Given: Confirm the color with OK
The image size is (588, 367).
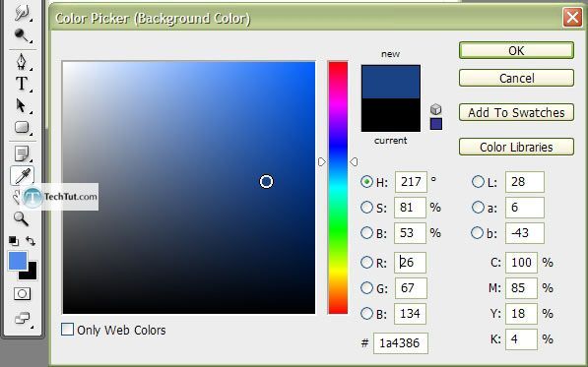Looking at the screenshot, I should (516, 50).
